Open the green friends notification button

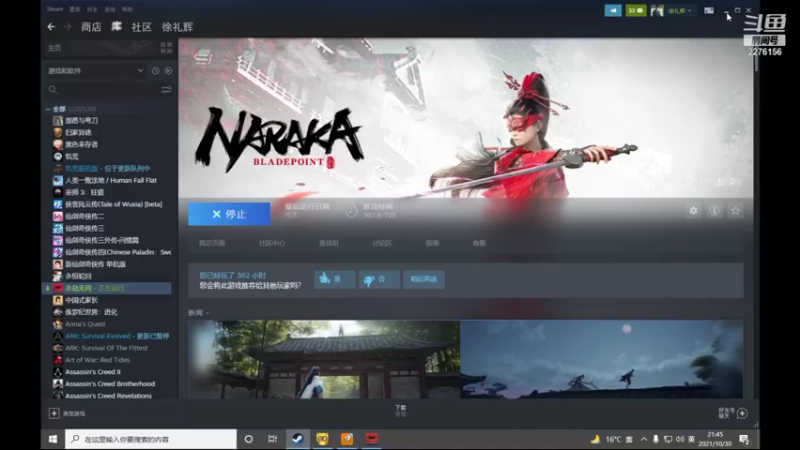[x=636, y=10]
